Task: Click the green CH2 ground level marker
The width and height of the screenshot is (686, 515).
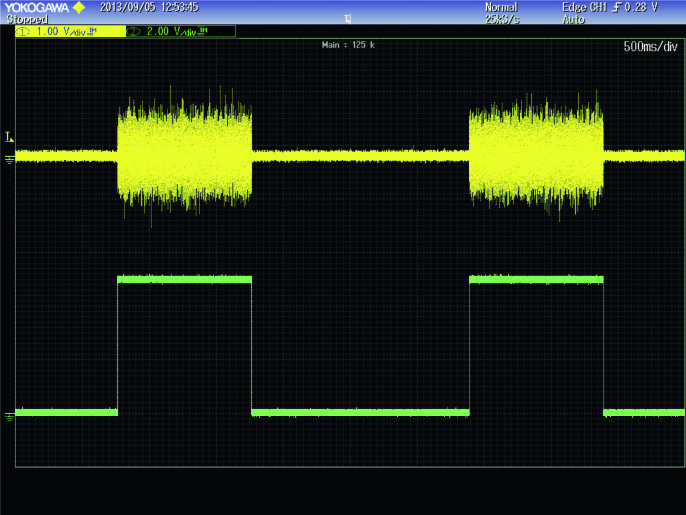Action: click(x=9, y=417)
